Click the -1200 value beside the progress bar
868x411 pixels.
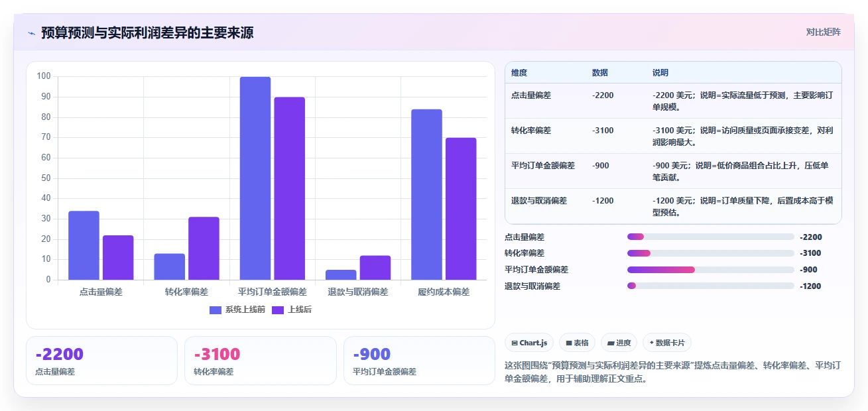click(811, 286)
